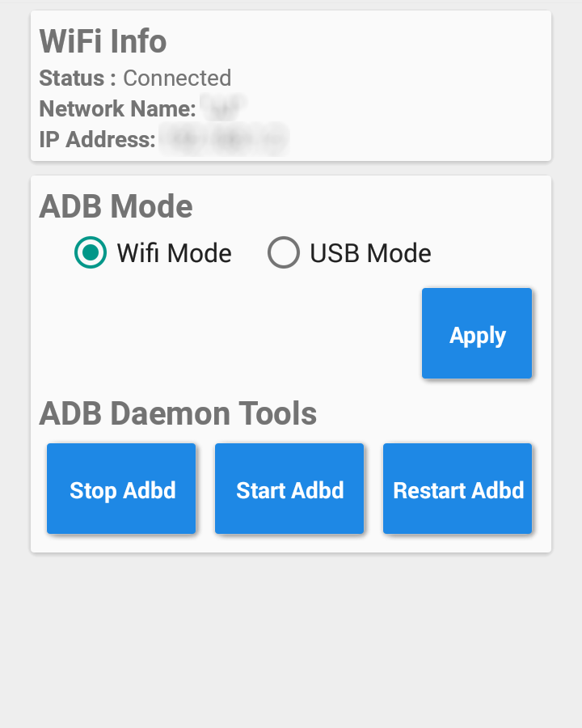Click the blurred IP address value

[224, 139]
